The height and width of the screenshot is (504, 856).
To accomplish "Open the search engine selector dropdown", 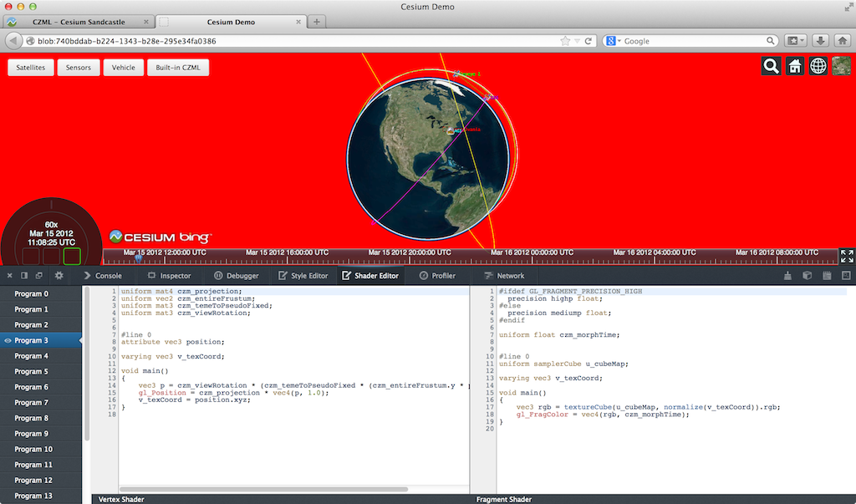I will click(614, 41).
